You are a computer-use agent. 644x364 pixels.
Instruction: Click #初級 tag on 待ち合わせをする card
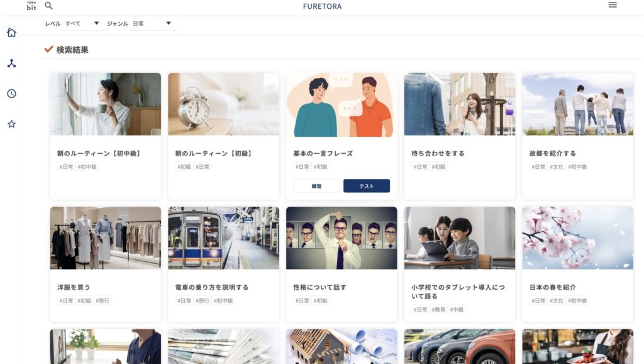pos(438,167)
